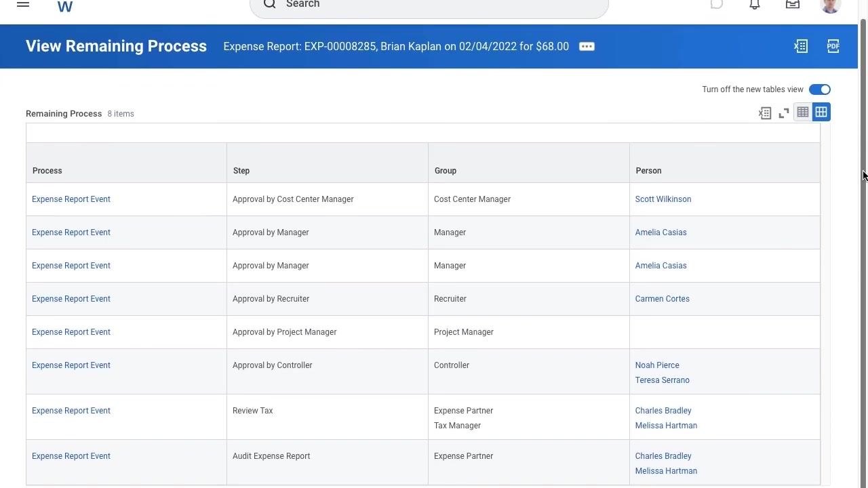Screen dimensions: 868x488
Task: Select the 'Audit Expense Report' step cell
Action: point(328,462)
